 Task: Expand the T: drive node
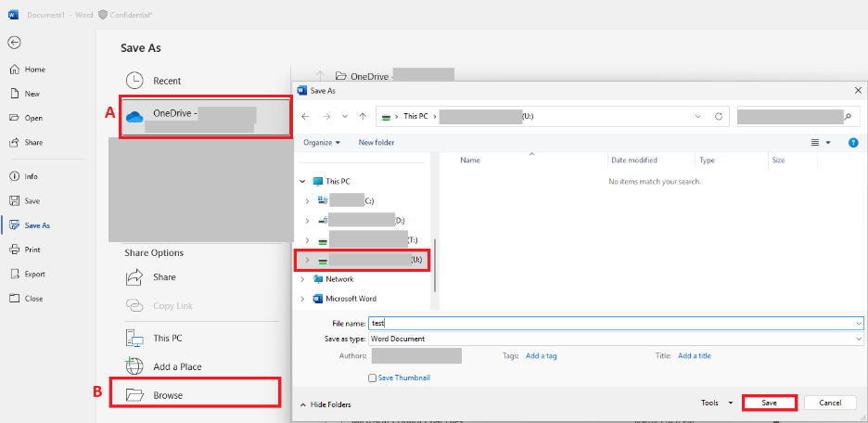pos(307,240)
